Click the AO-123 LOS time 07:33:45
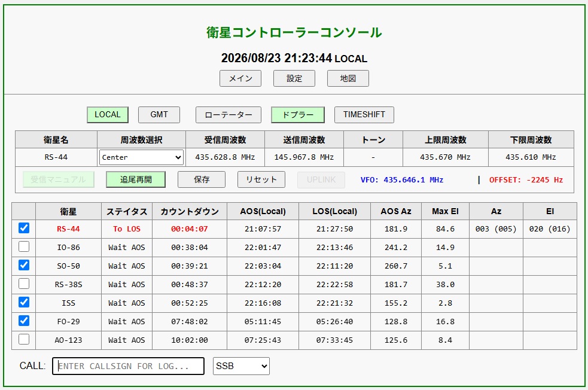588x390 pixels. [x=334, y=340]
